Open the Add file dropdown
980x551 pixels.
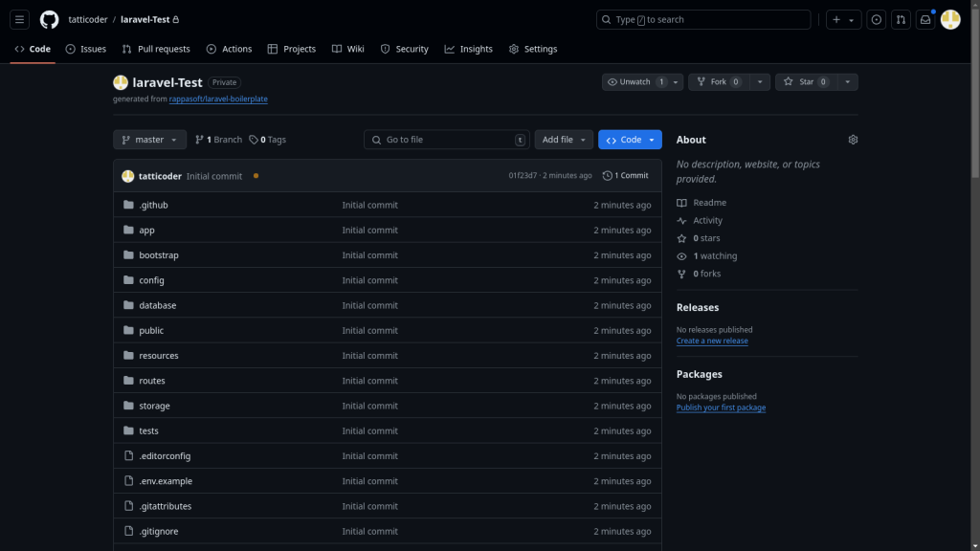tap(564, 140)
